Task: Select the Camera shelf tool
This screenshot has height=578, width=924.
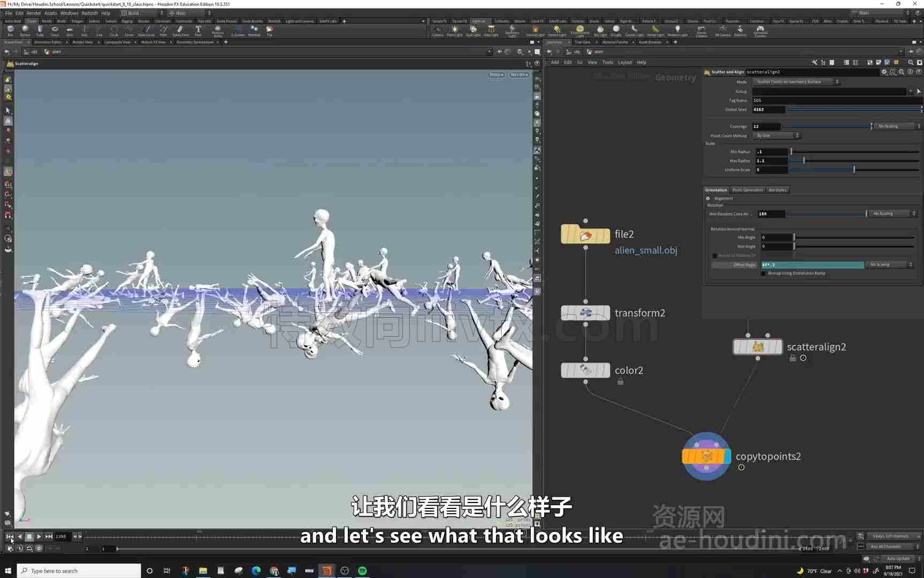Action: coord(438,31)
